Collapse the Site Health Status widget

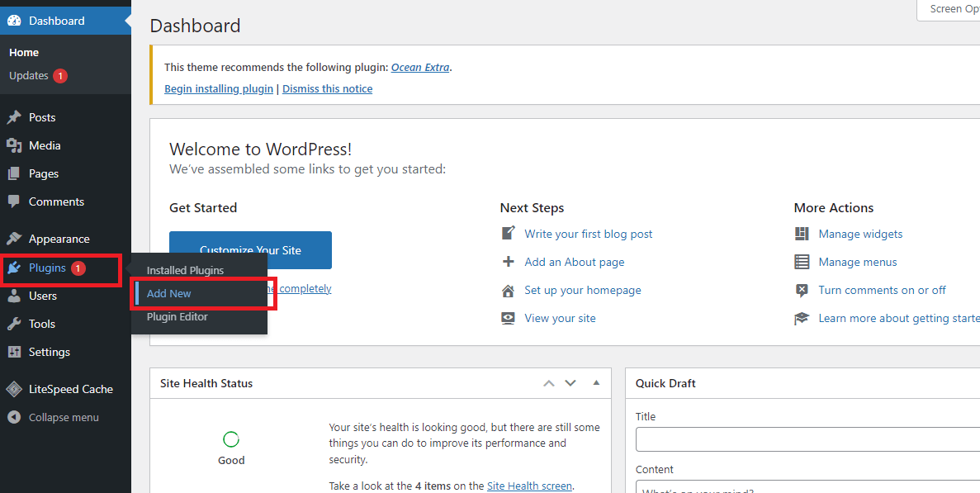coord(596,382)
